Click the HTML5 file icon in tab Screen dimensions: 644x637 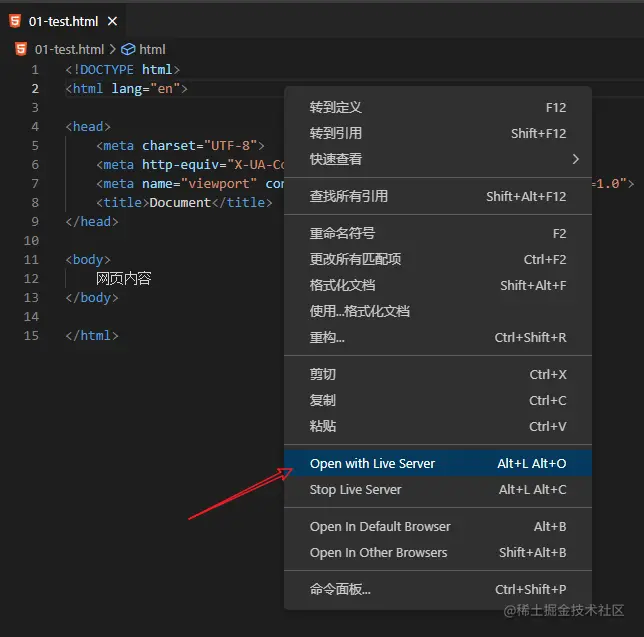click(x=15, y=21)
